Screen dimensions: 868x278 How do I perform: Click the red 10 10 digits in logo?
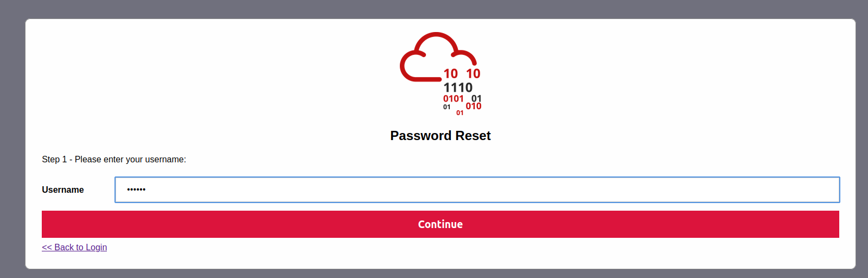click(x=462, y=73)
